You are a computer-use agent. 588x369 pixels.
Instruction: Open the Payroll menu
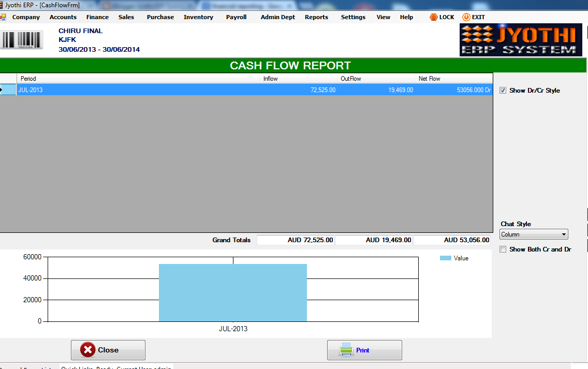(236, 17)
